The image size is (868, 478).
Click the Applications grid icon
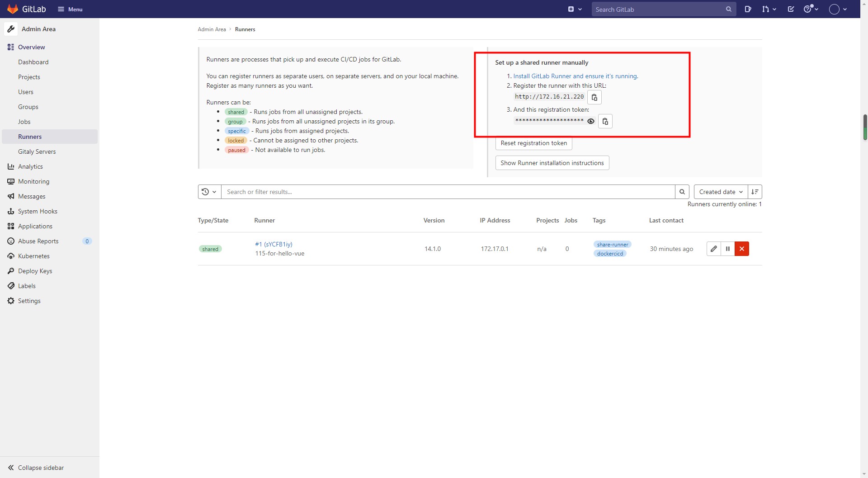11,226
